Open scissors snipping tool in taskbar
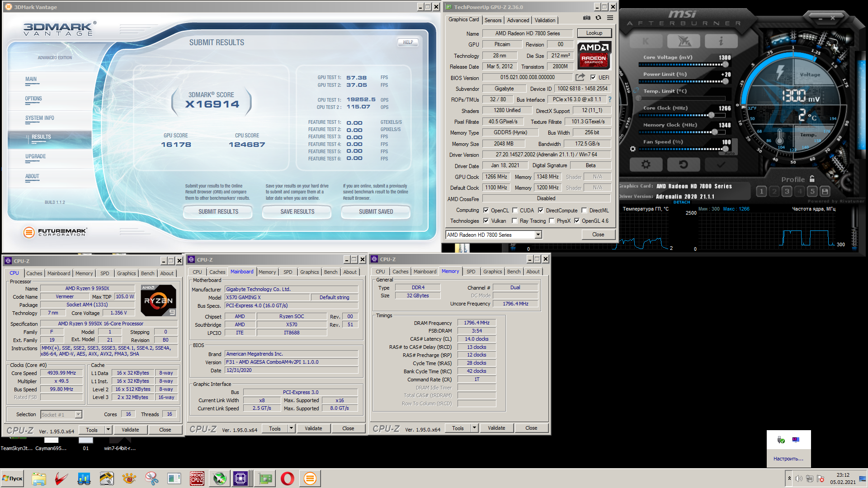Image resolution: width=868 pixels, height=488 pixels. tap(151, 479)
